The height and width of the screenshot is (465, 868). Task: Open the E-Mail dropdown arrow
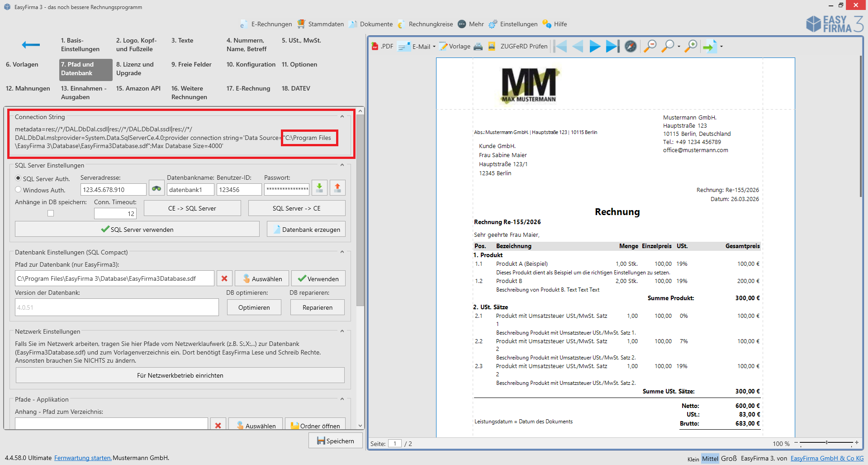click(x=434, y=47)
